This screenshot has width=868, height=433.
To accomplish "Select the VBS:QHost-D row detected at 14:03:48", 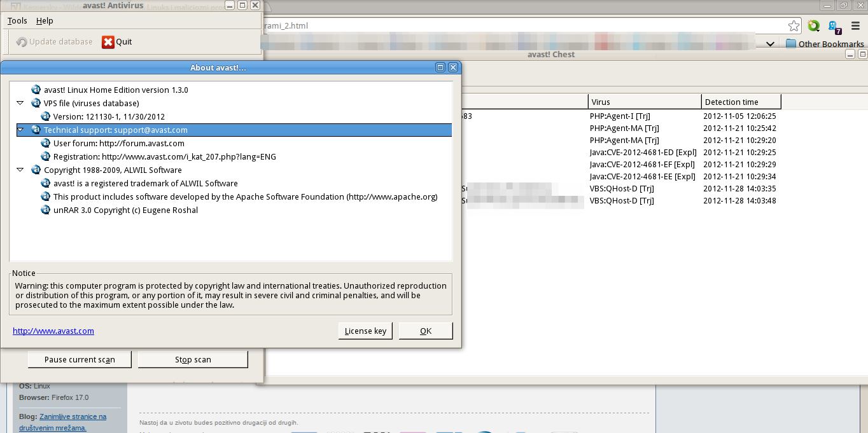I will 622,201.
